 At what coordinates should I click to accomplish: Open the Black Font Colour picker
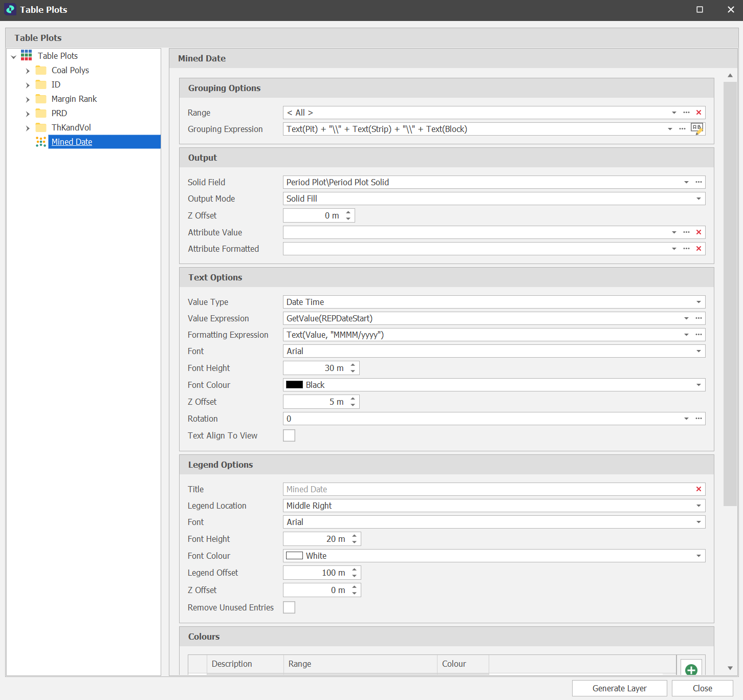point(698,385)
